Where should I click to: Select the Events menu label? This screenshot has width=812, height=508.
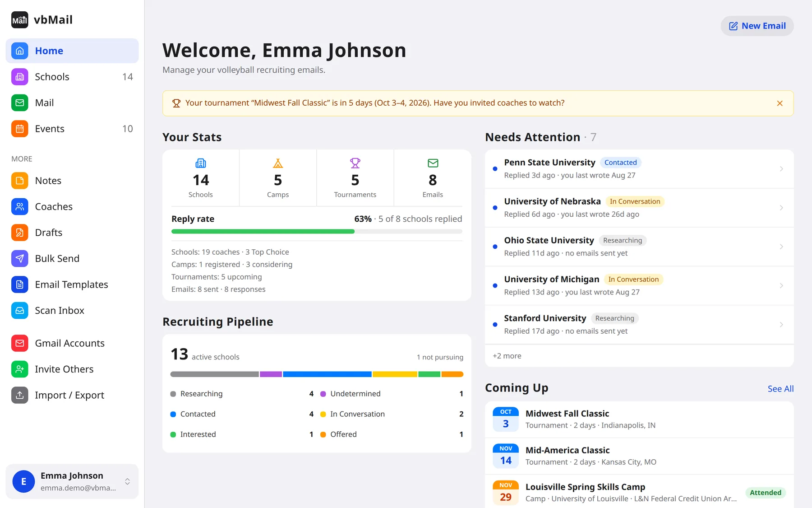point(50,129)
